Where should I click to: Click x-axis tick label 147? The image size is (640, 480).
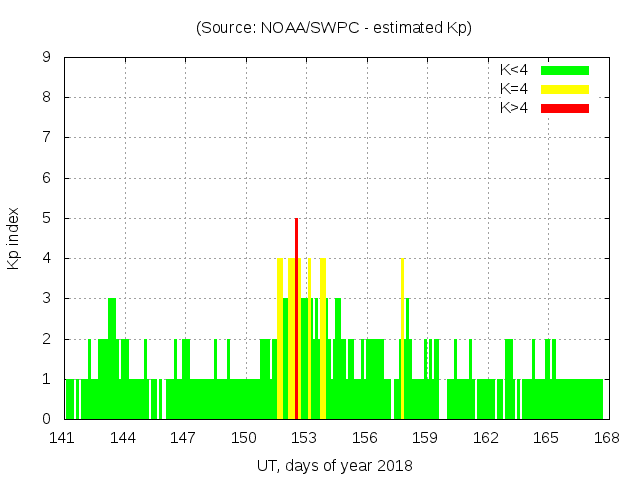click(x=183, y=437)
